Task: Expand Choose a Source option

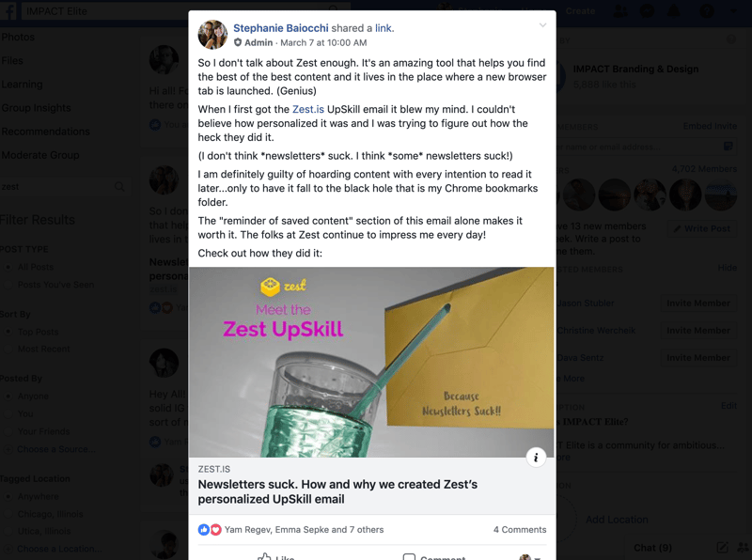Action: point(52,449)
